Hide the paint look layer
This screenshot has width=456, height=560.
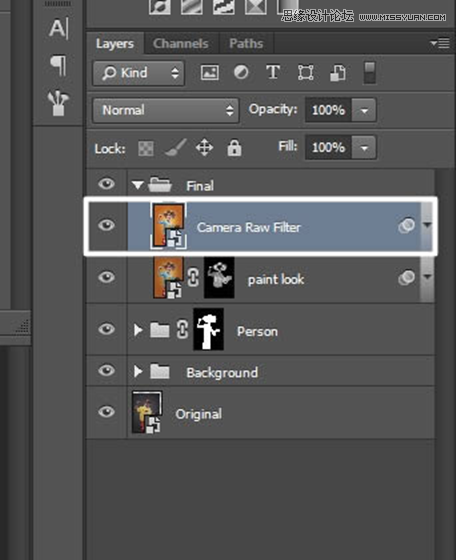[106, 277]
